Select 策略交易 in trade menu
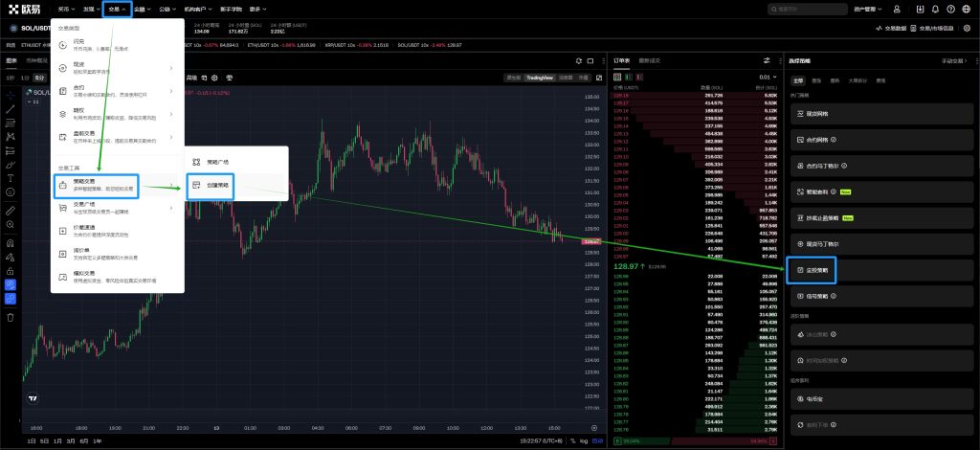 coord(97,185)
